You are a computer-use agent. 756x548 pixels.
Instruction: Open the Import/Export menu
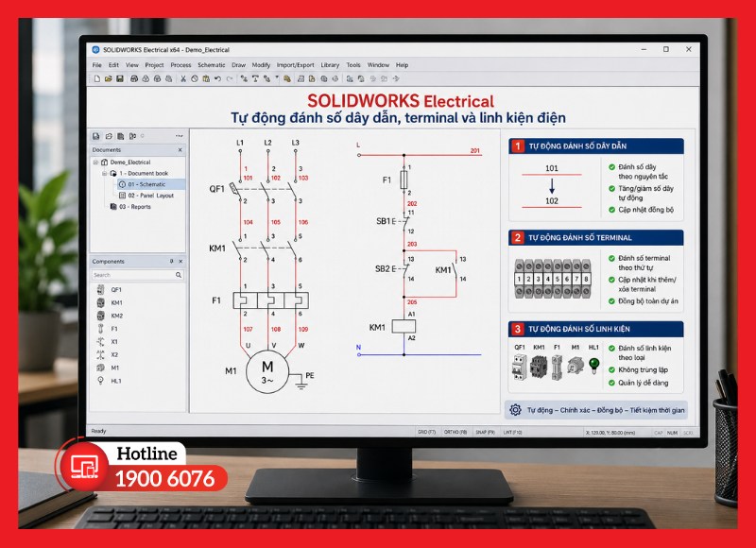[295, 65]
